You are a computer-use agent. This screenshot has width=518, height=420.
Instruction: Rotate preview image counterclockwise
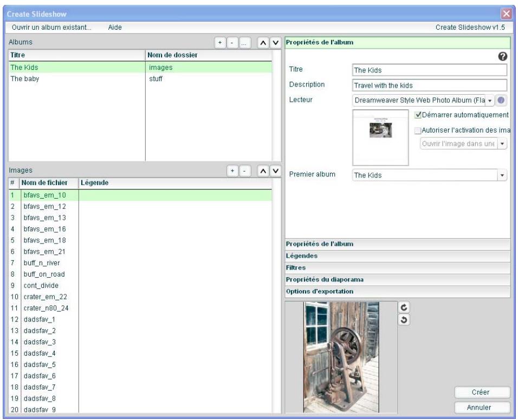[x=404, y=320]
